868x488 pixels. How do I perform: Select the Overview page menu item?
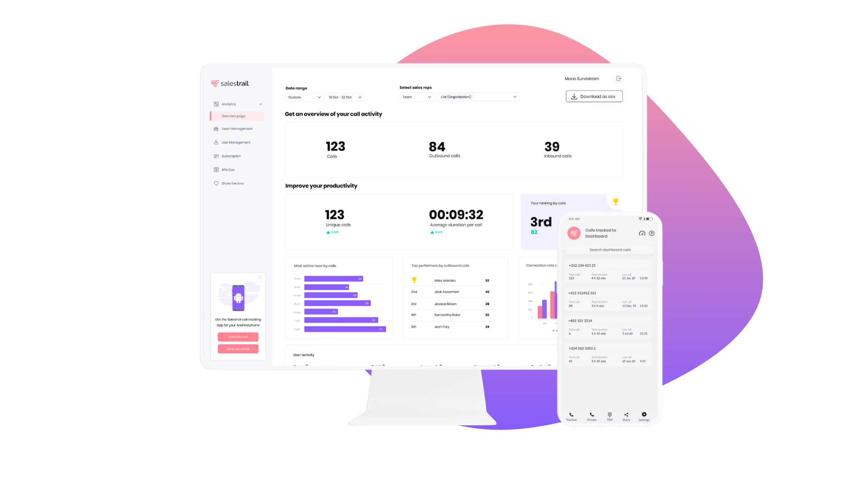point(234,116)
